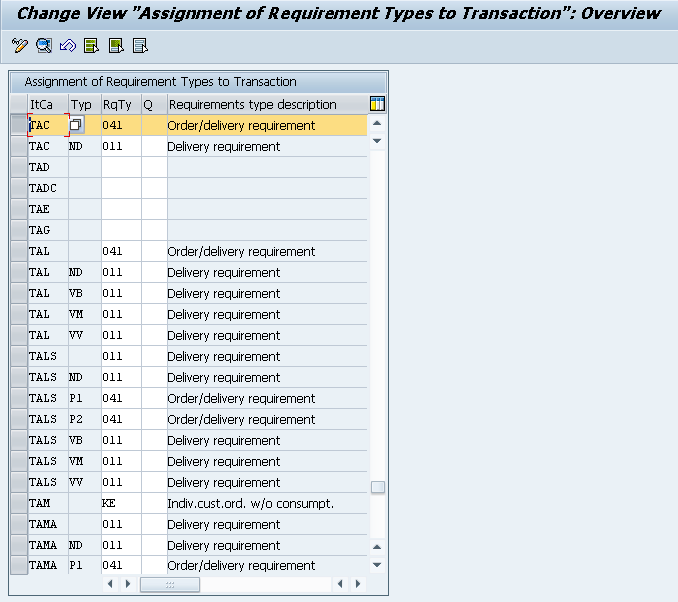Viewport: 678px width, 602px height.
Task: Click RqTy 011 in TAMA row without Typ
Action: (x=122, y=524)
